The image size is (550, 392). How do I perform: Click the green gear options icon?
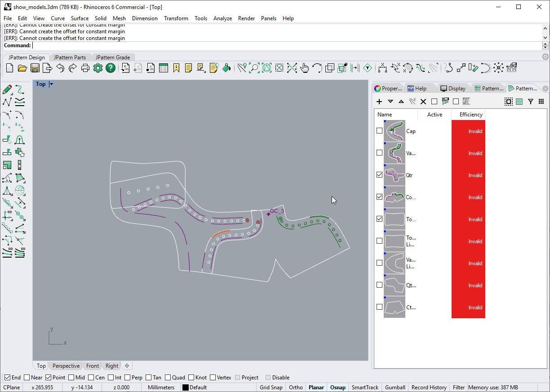pos(98,68)
